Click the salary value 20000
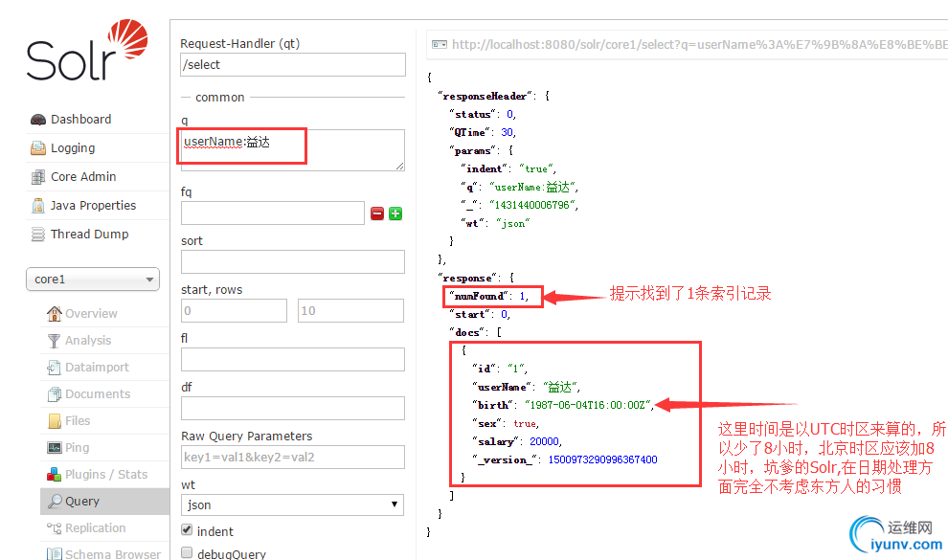Viewport: 948px width, 560px height. pos(544,441)
